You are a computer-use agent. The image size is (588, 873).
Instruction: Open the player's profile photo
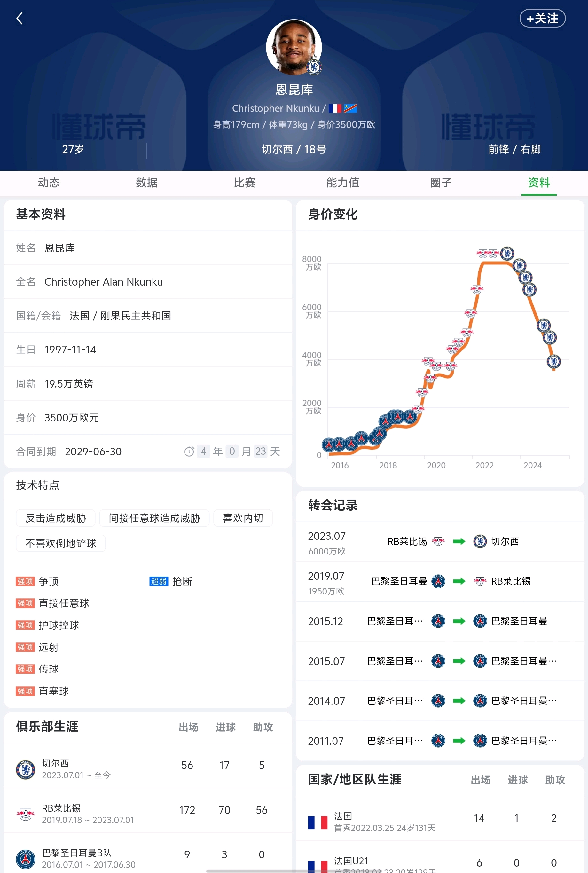coord(294,47)
